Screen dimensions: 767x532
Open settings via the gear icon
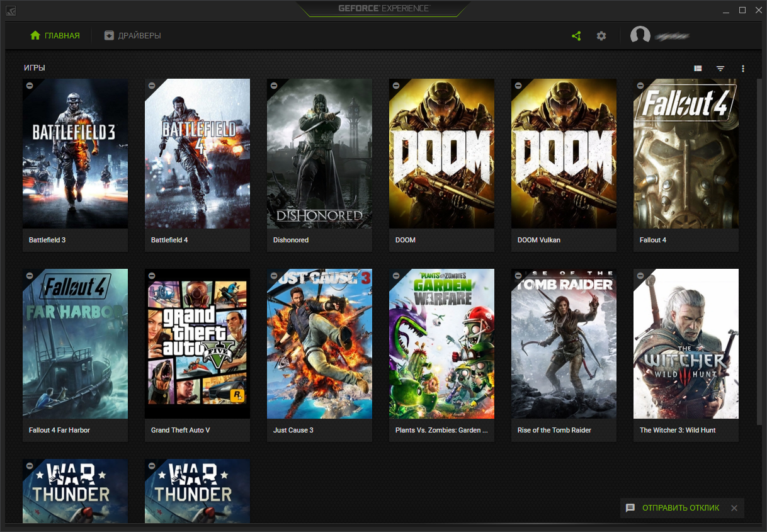tap(601, 36)
